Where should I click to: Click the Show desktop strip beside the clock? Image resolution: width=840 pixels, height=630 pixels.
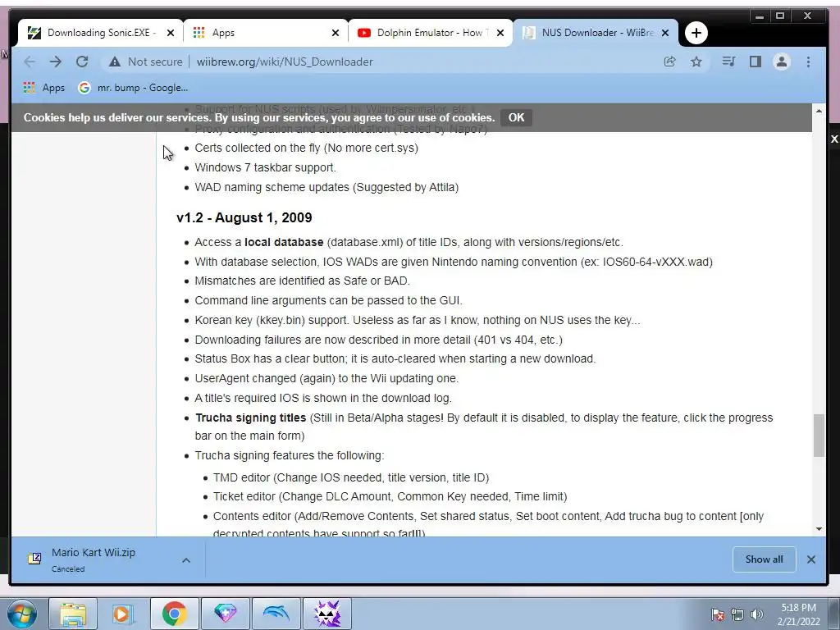pyautogui.click(x=834, y=614)
